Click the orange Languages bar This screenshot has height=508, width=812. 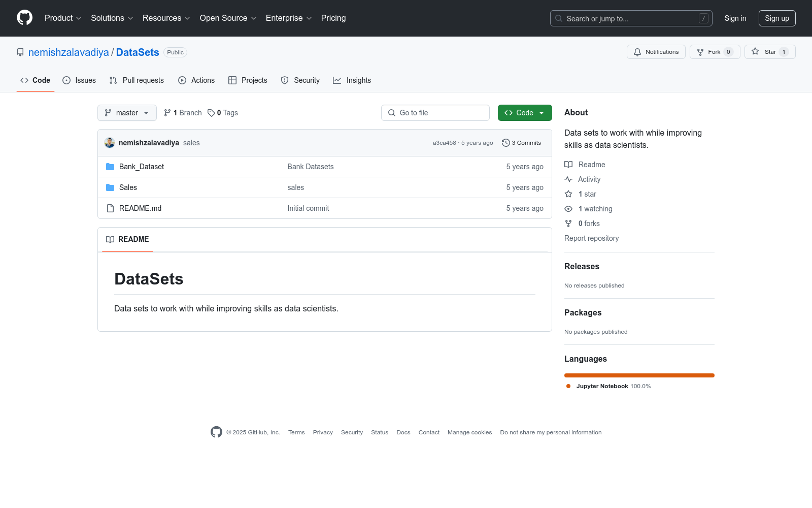point(639,375)
